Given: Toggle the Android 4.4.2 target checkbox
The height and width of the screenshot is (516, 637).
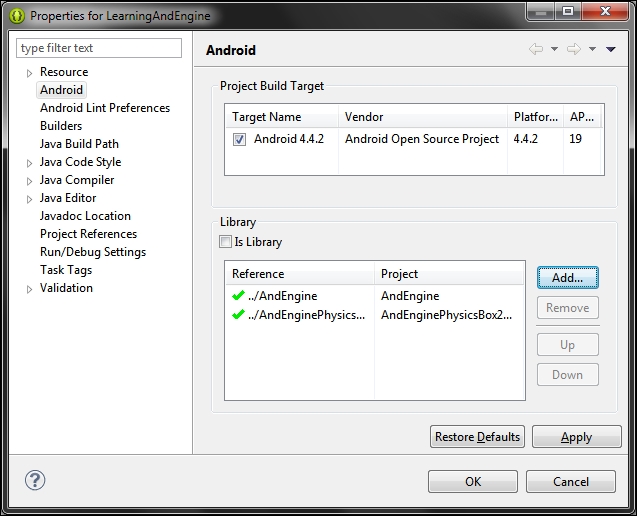Looking at the screenshot, I should [x=239, y=139].
